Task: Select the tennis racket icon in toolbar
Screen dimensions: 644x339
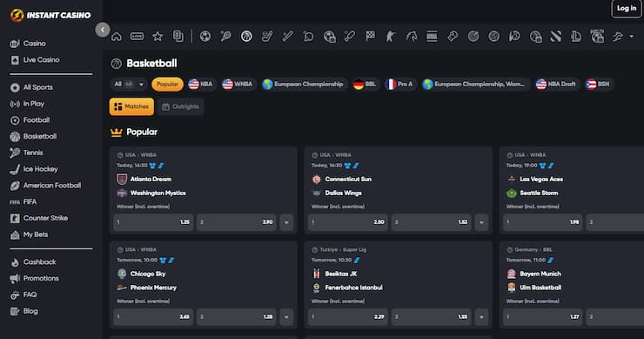Action: point(225,37)
